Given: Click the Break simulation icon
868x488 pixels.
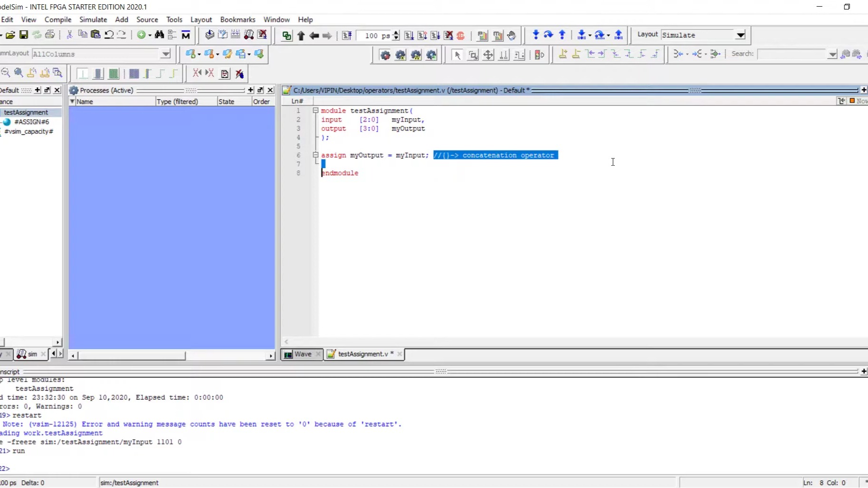Looking at the screenshot, I should pyautogui.click(x=448, y=36).
